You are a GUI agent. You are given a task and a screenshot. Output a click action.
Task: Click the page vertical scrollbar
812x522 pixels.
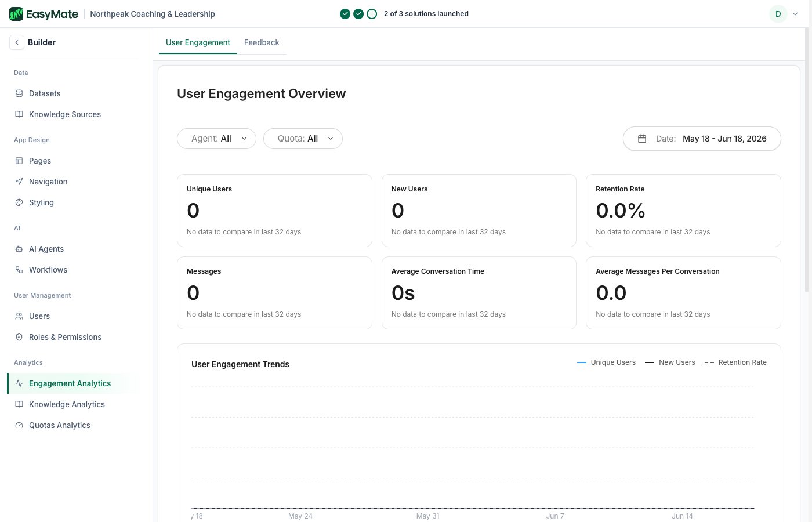807,160
